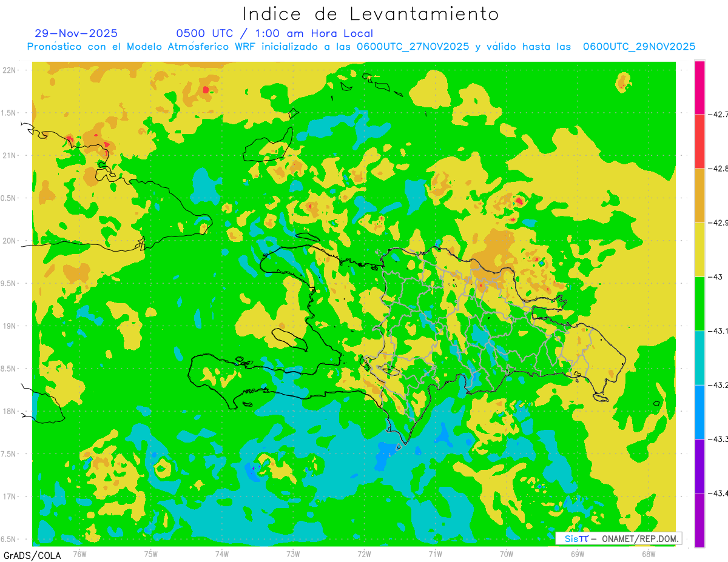728x562 pixels.
Task: Click the '-42.8' color scale value
Action: pos(719,169)
